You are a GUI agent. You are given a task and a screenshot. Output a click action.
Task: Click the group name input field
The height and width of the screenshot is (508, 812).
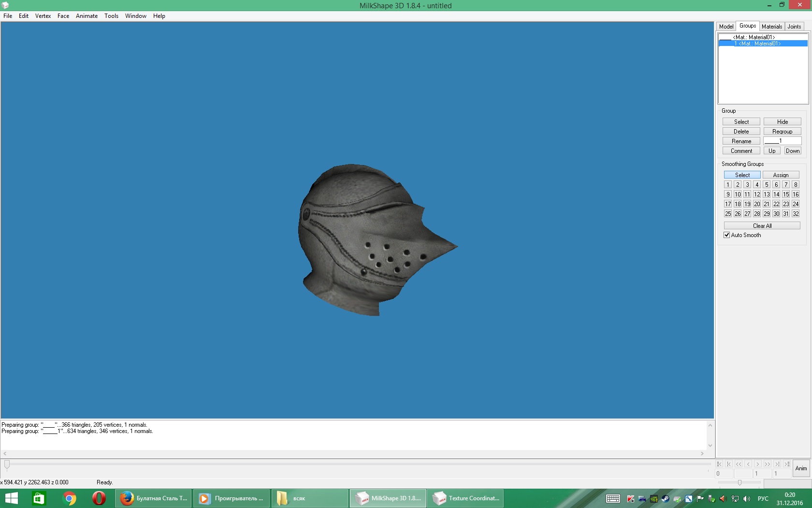coord(783,141)
